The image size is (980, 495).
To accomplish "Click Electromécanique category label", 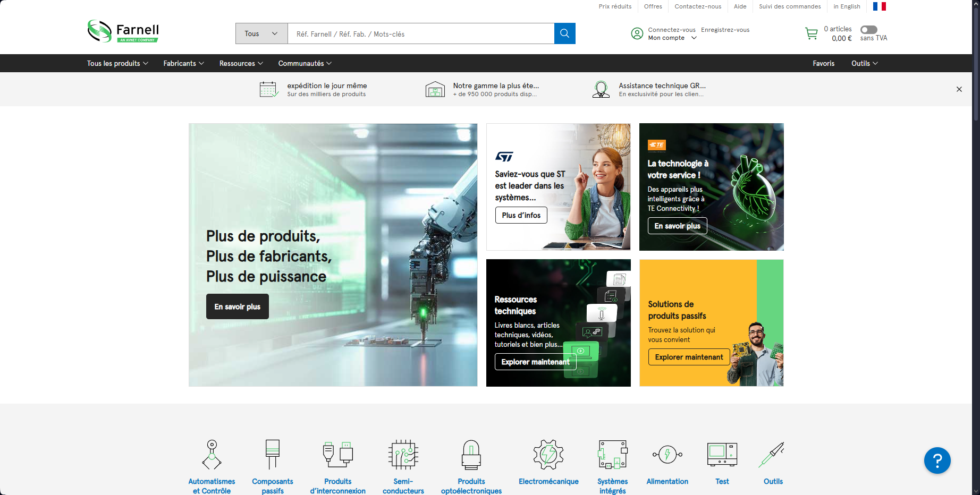I will point(548,481).
